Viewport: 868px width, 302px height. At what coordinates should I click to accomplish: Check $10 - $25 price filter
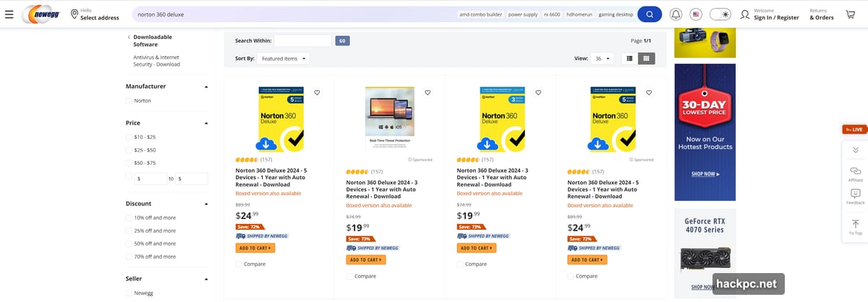[129, 137]
